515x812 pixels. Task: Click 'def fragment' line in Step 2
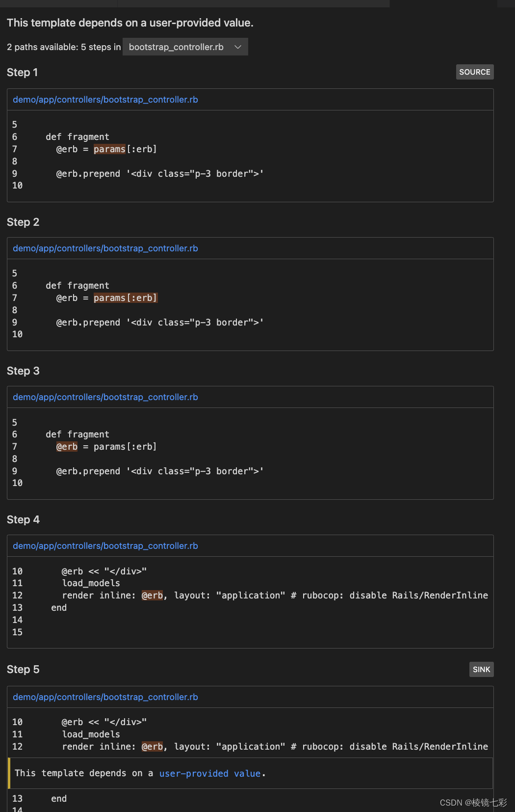coord(77,286)
